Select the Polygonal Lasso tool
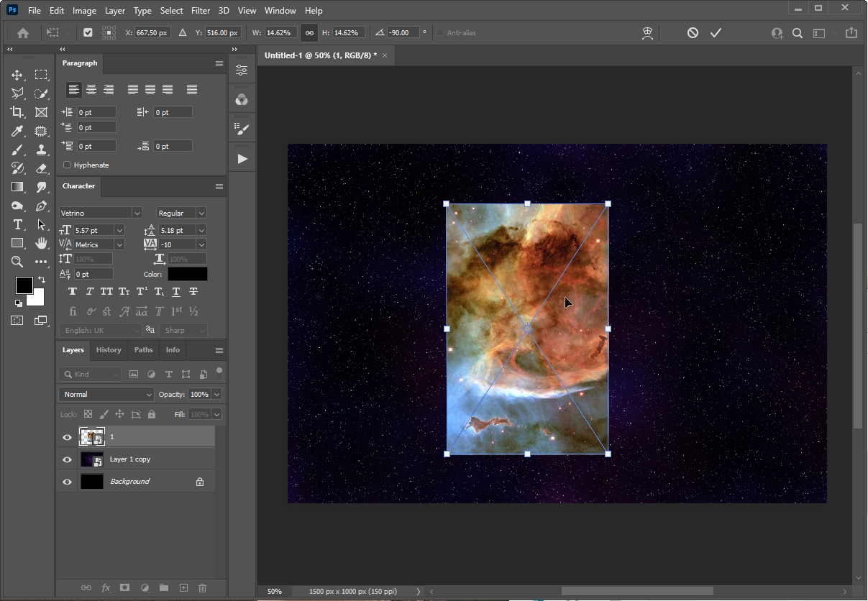Image resolution: width=868 pixels, height=601 pixels. point(17,93)
